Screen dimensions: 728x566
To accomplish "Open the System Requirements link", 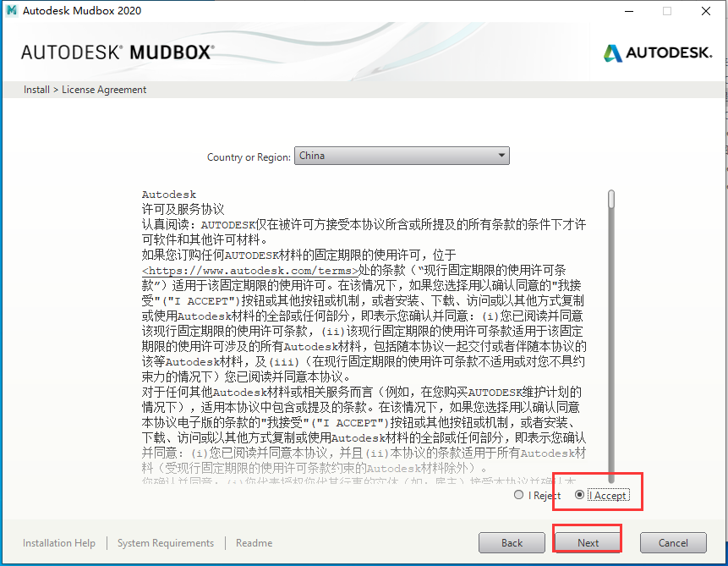I will pos(165,543).
